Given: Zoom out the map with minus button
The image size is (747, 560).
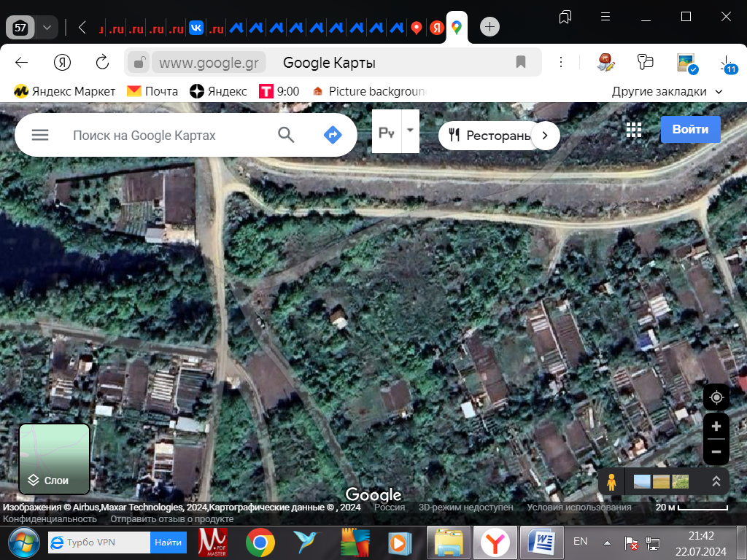Looking at the screenshot, I should tap(716, 451).
